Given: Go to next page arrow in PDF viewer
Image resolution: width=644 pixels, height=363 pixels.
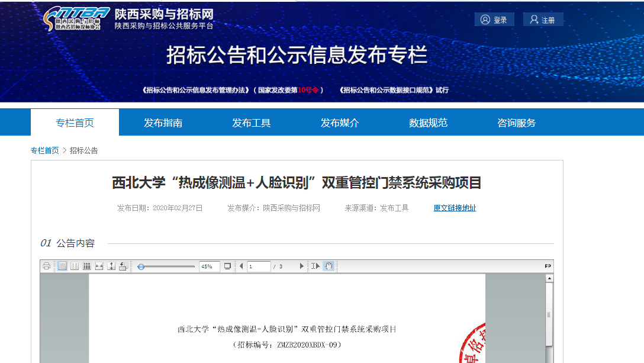Looking at the screenshot, I should (x=301, y=266).
